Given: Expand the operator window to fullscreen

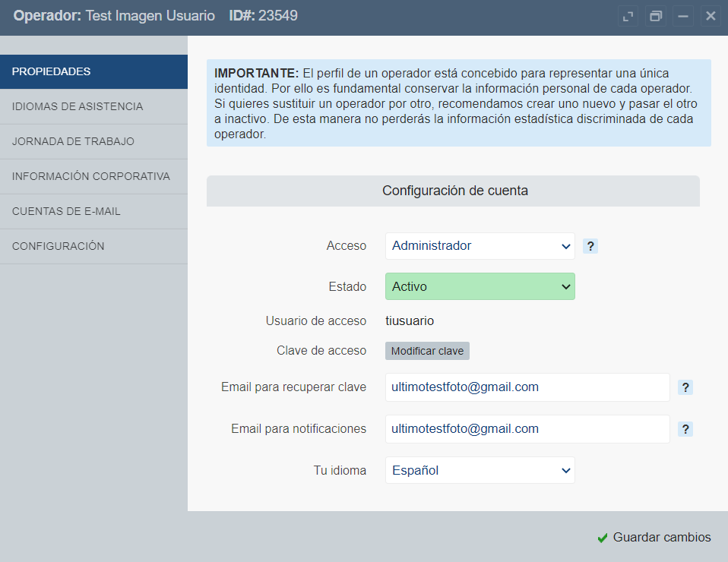Looking at the screenshot, I should point(628,16).
